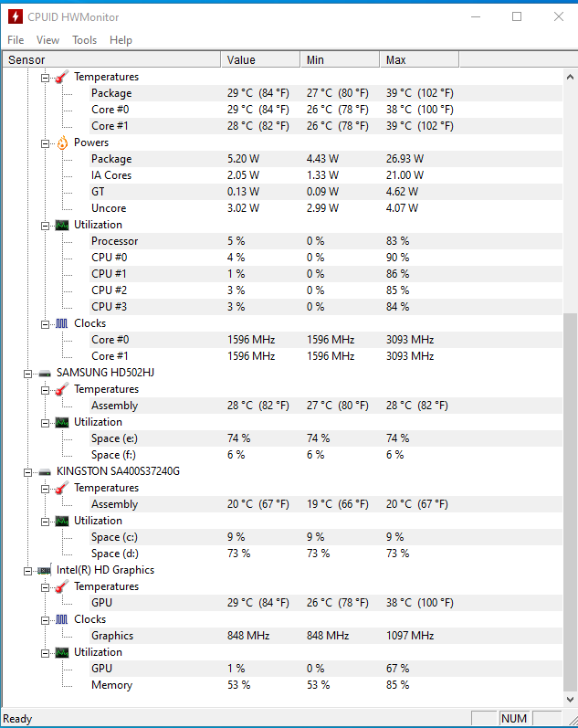
Task: Click the KINGSTON SA400S37240G drive icon
Action: point(45,472)
